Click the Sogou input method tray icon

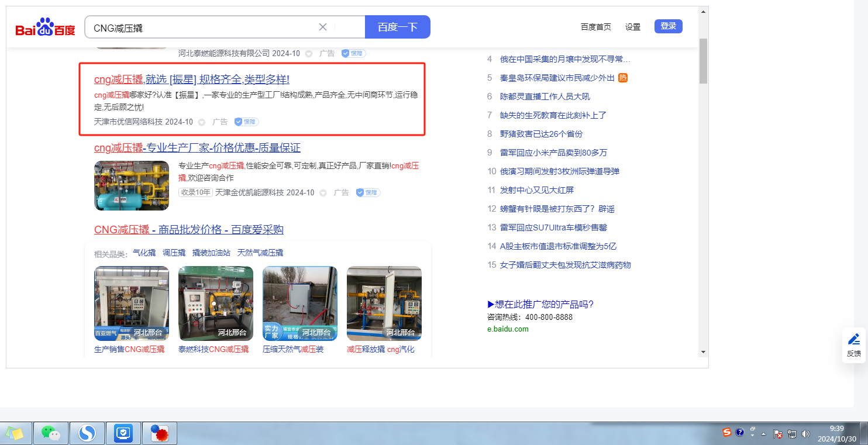[x=727, y=433]
